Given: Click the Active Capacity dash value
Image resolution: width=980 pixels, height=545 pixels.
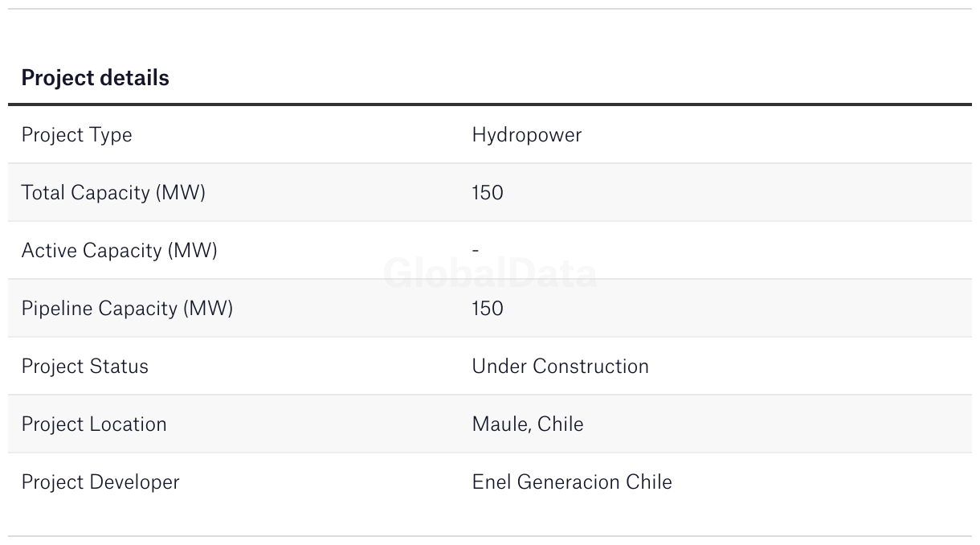Looking at the screenshot, I should [x=476, y=251].
